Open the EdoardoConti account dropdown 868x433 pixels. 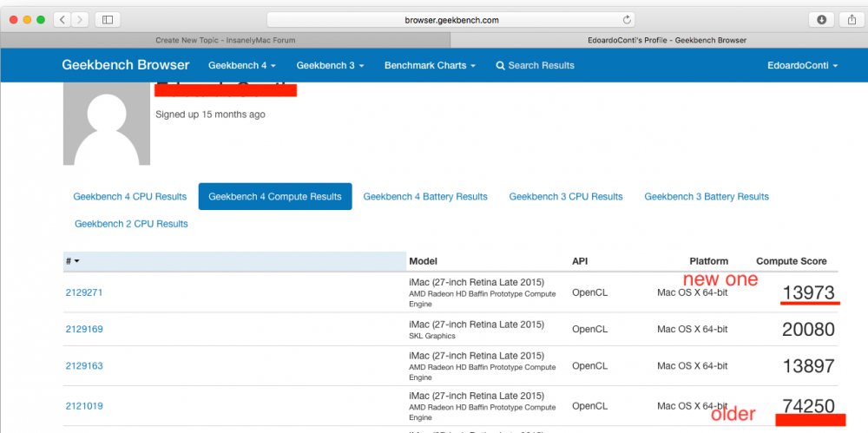tap(802, 65)
